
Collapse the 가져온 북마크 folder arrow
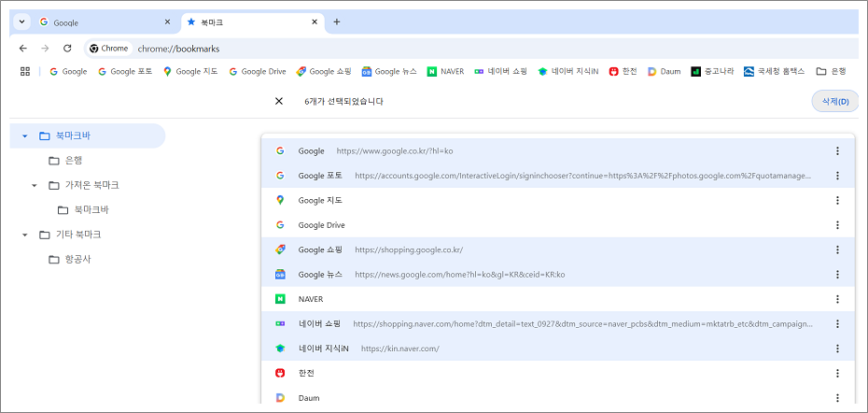(x=34, y=185)
